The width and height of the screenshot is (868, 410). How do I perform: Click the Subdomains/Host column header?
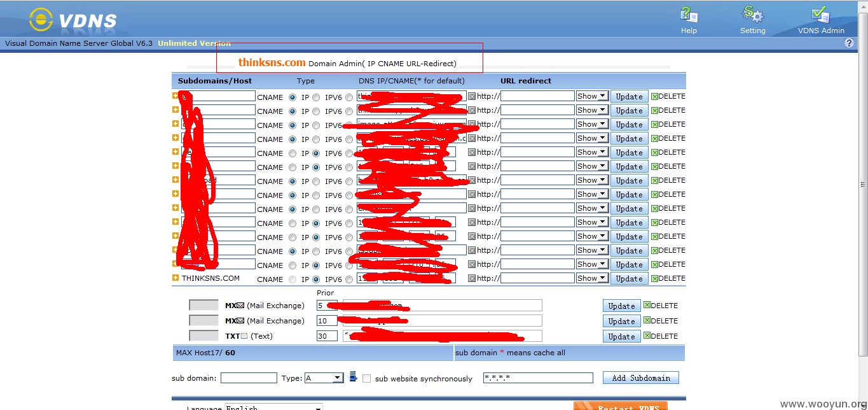point(215,81)
